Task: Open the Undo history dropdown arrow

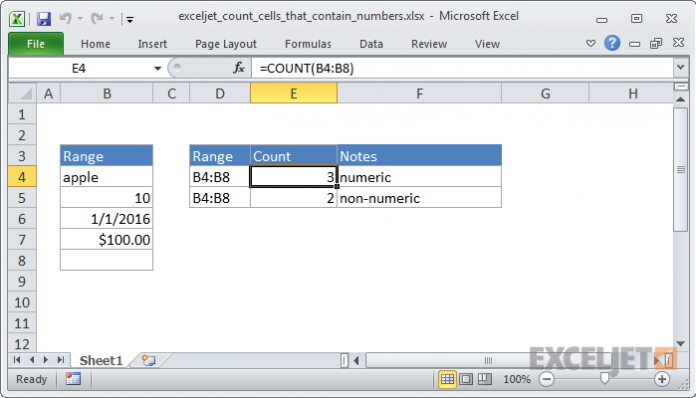Action: [x=80, y=19]
